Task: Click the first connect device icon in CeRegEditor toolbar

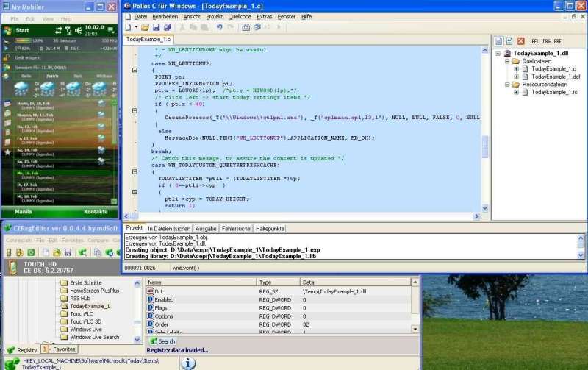Action: point(9,252)
